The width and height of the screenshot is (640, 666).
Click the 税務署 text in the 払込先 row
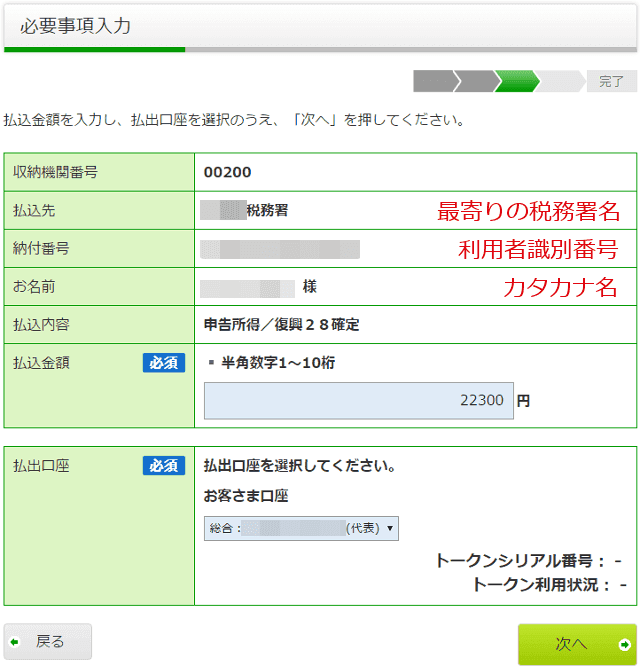coord(268,210)
